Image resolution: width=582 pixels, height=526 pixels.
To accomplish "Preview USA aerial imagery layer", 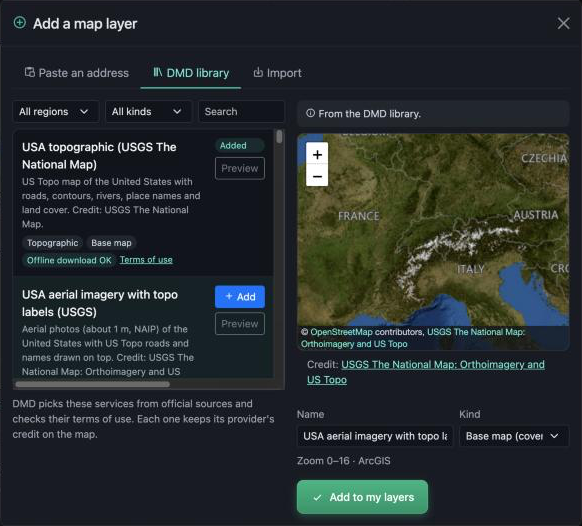I will pyautogui.click(x=240, y=324).
